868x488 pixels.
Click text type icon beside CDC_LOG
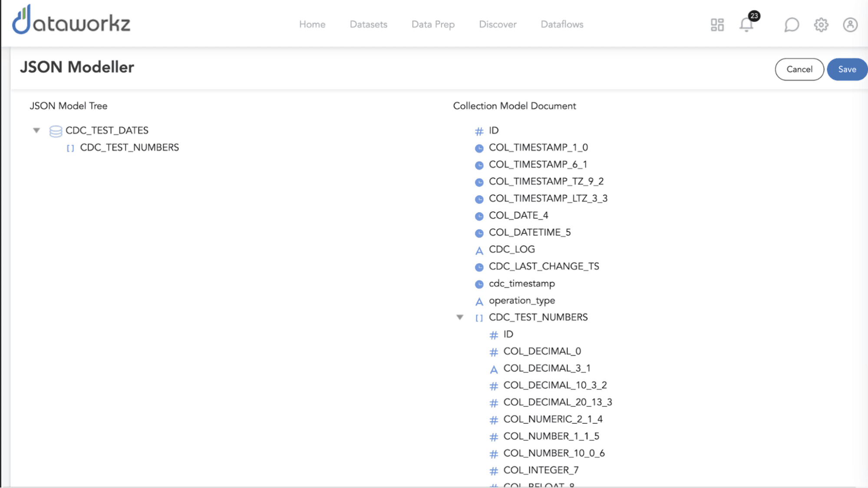coord(479,250)
